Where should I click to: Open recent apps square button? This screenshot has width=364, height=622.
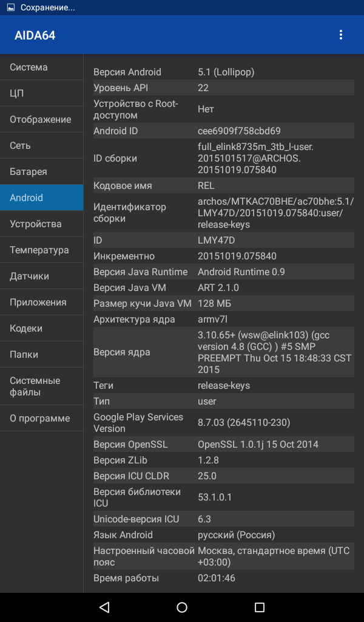(x=260, y=607)
